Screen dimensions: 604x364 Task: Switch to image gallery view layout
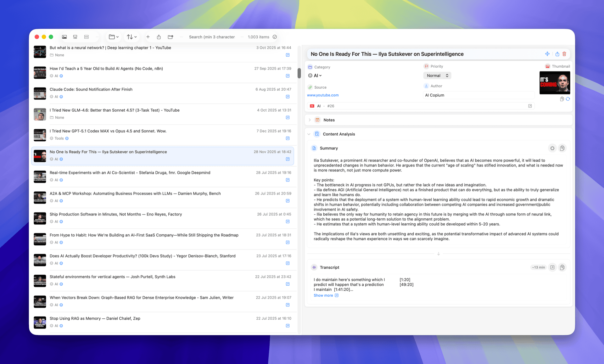point(64,37)
